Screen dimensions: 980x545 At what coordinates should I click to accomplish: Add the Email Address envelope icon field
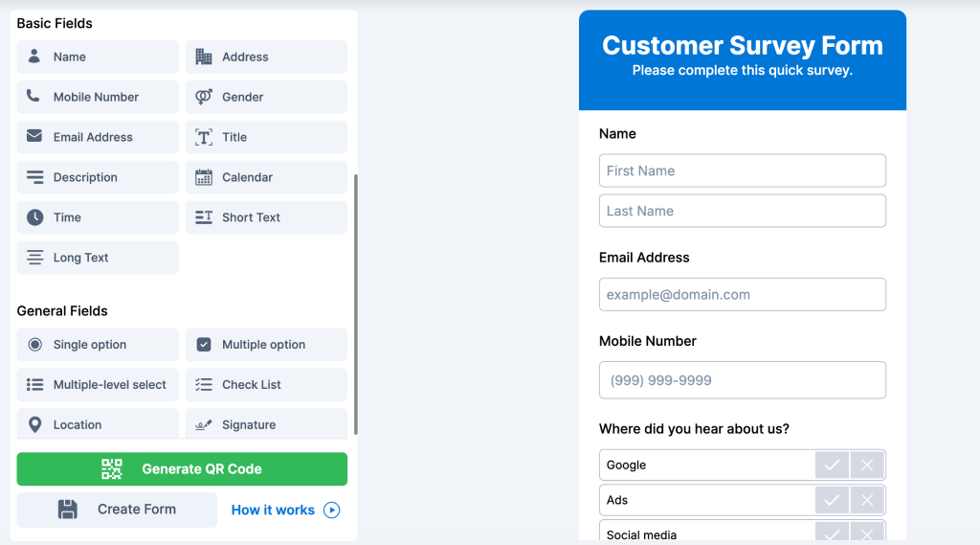(x=98, y=137)
